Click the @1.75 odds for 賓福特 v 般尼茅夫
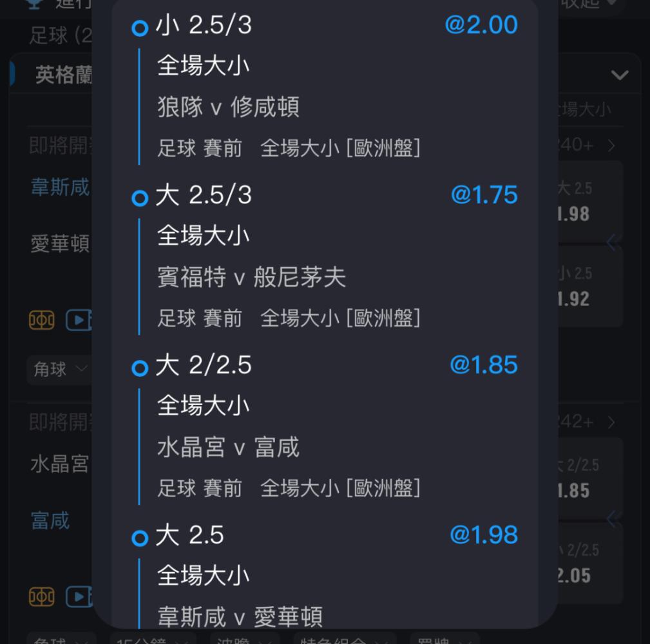 click(484, 194)
